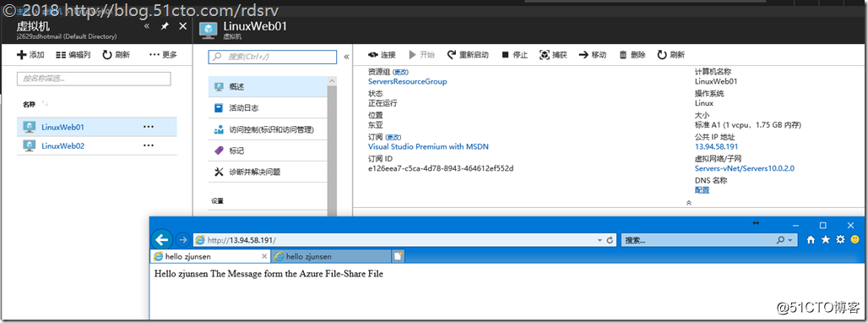Click the Hello zjunsen page message text

pos(269,274)
